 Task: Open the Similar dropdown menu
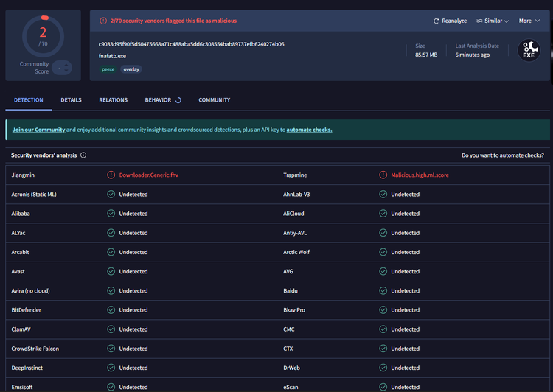click(x=493, y=21)
